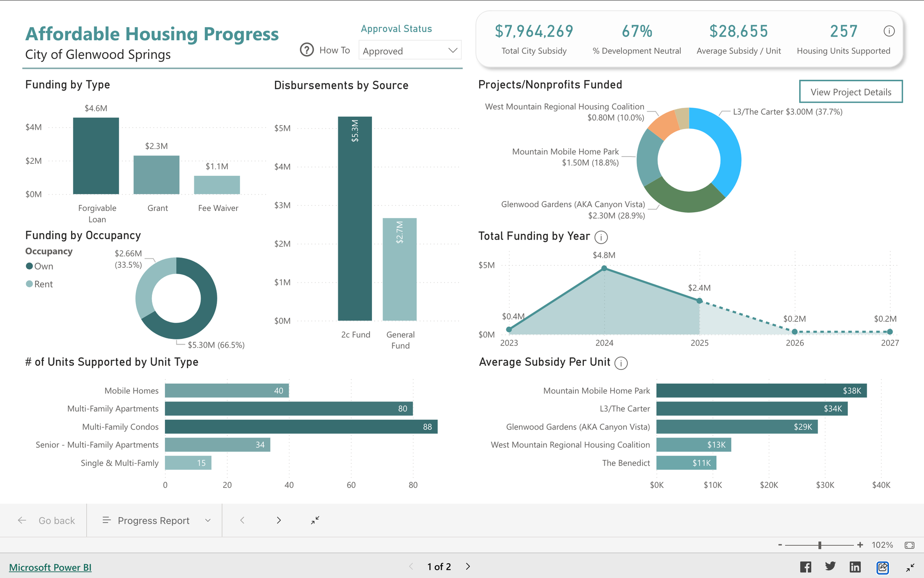Share report on LinkedIn
The width and height of the screenshot is (924, 578).
tap(855, 567)
